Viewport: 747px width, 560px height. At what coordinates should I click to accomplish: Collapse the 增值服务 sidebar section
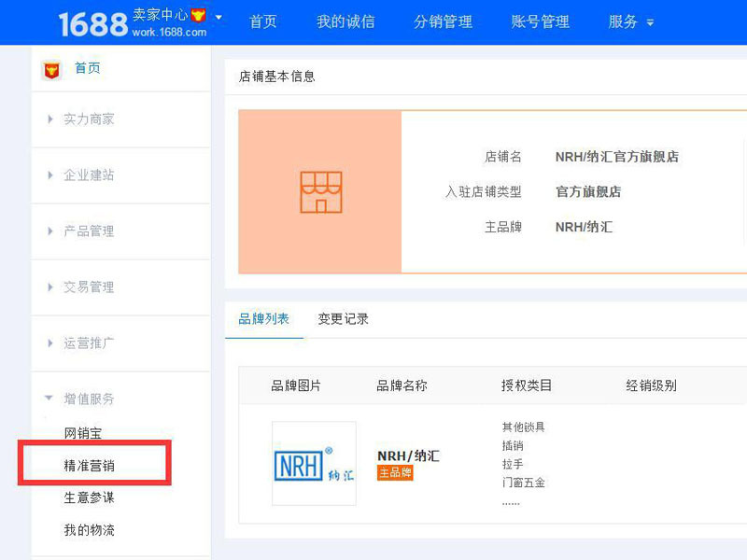(89, 399)
